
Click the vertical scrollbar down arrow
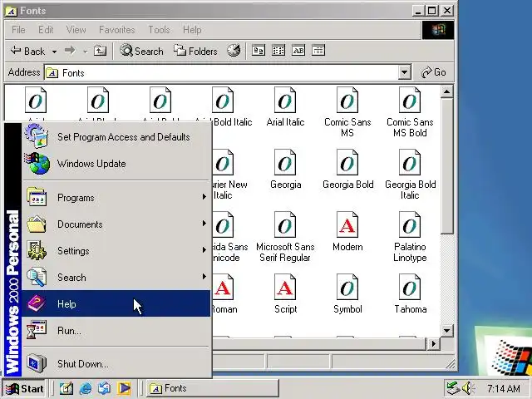[447, 330]
